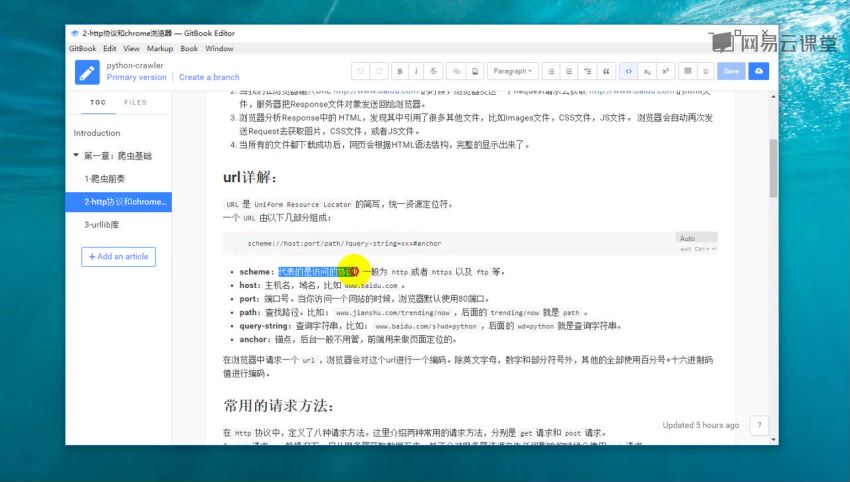Apply subscript formatting
The image size is (850, 482).
pos(646,71)
